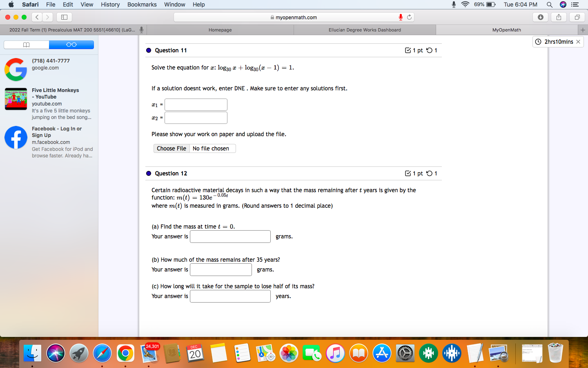Click the score checkbox icon beside Question 11
The image size is (588, 368).
click(x=408, y=50)
